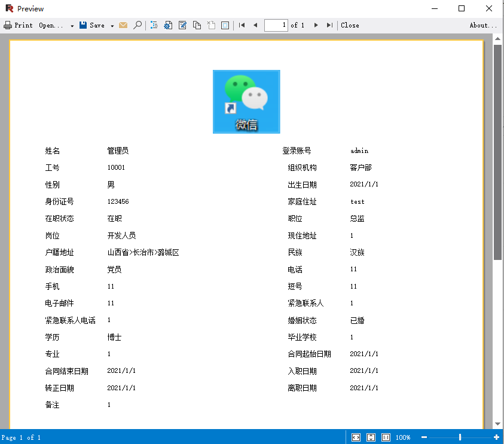
Task: Go to the previous page
Action: [x=255, y=25]
